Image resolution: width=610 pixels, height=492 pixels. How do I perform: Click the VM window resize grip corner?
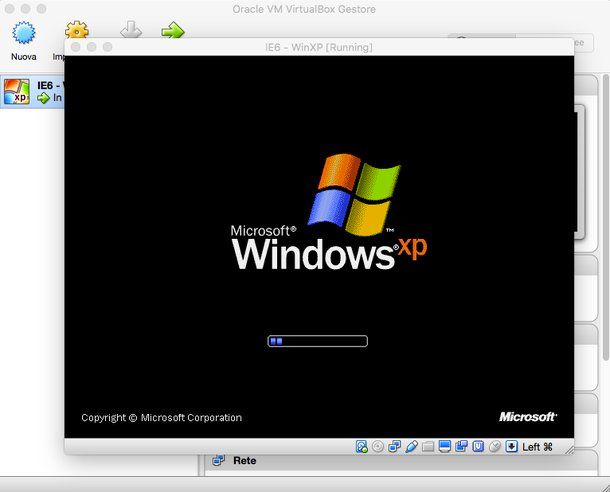[x=569, y=449]
